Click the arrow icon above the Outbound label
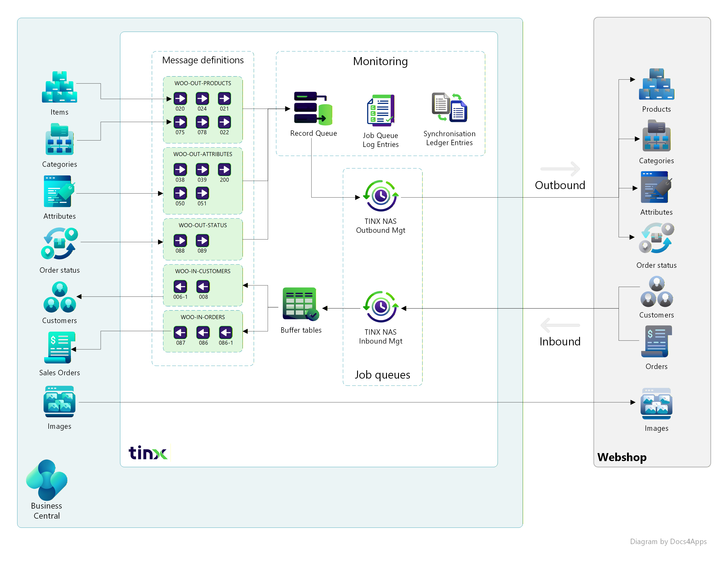The width and height of the screenshot is (728, 563). [560, 169]
